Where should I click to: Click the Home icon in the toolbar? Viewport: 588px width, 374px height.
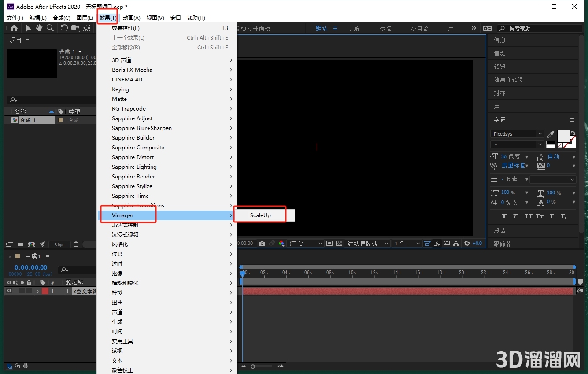tap(14, 28)
